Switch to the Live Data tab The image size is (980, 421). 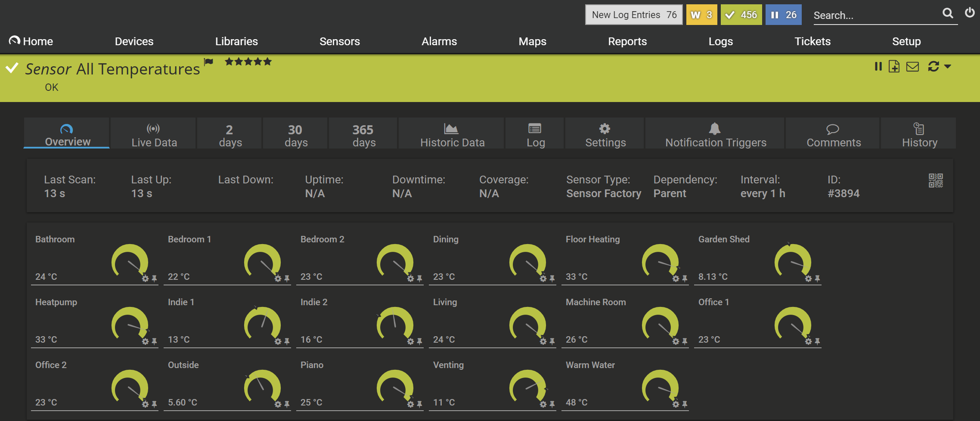click(154, 135)
